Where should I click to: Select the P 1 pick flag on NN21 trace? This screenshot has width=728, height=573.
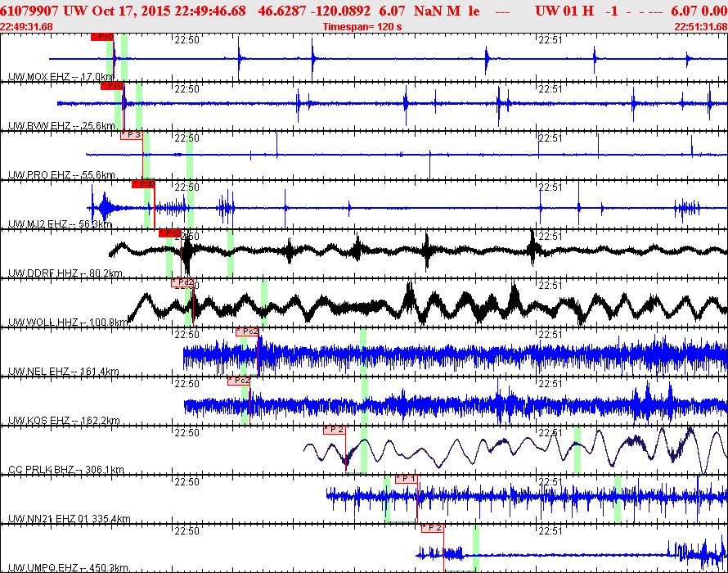click(x=407, y=479)
